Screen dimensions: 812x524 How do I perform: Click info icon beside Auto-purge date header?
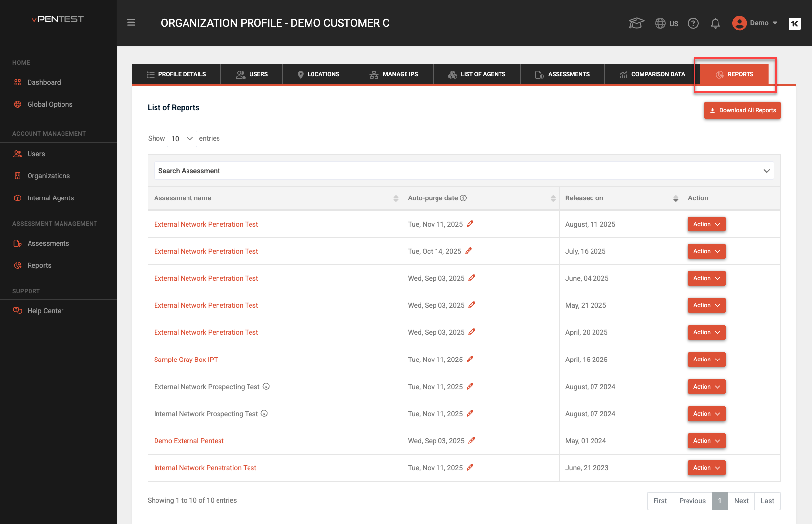click(x=463, y=198)
